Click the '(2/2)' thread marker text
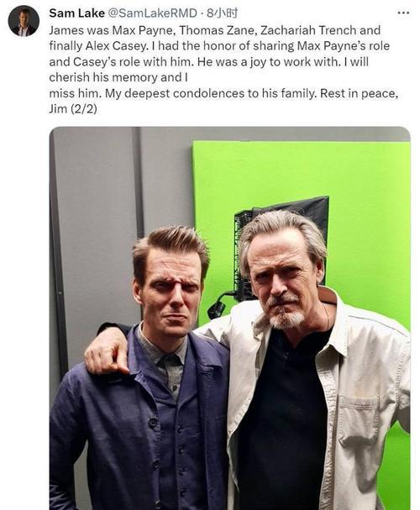Screen dimensions: 420x510 click(83, 108)
